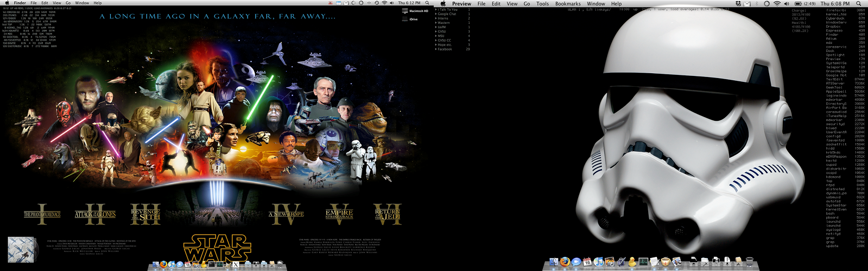Launch Firefox from the right display's dock
The width and height of the screenshot is (868, 271).
click(x=565, y=262)
